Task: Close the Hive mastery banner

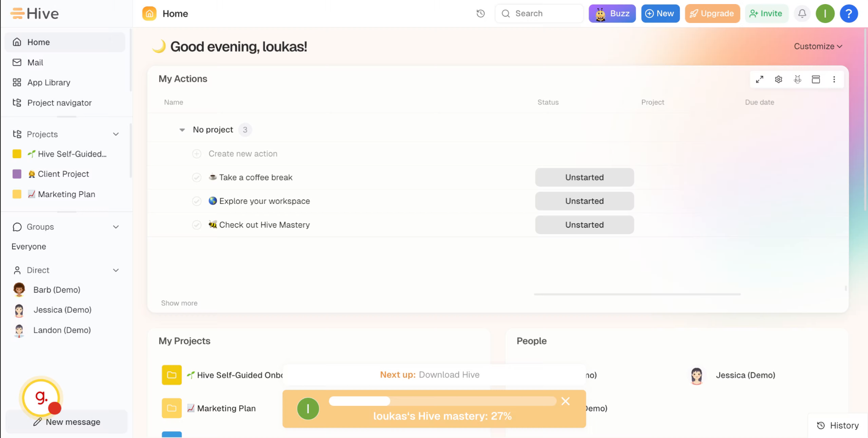Action: tap(566, 401)
